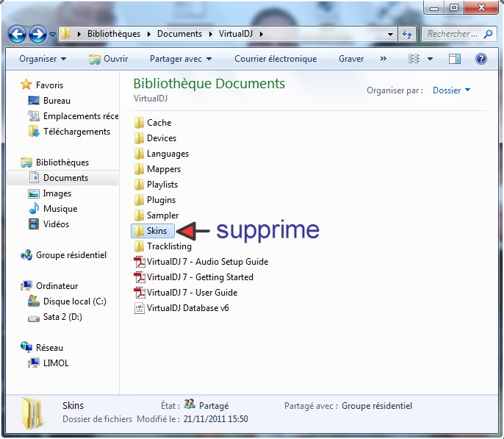Click the Help question mark icon
The width and height of the screenshot is (504, 439).
pos(481,59)
